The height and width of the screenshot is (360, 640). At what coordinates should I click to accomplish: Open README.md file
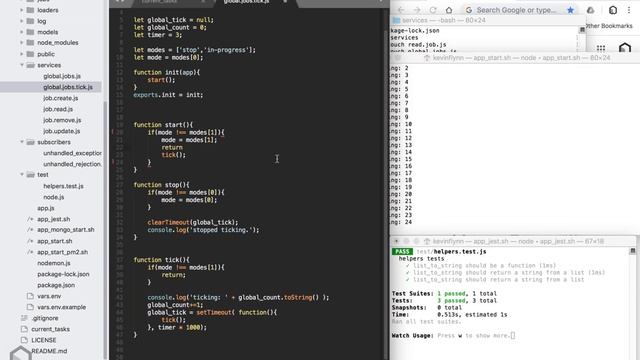[49, 351]
